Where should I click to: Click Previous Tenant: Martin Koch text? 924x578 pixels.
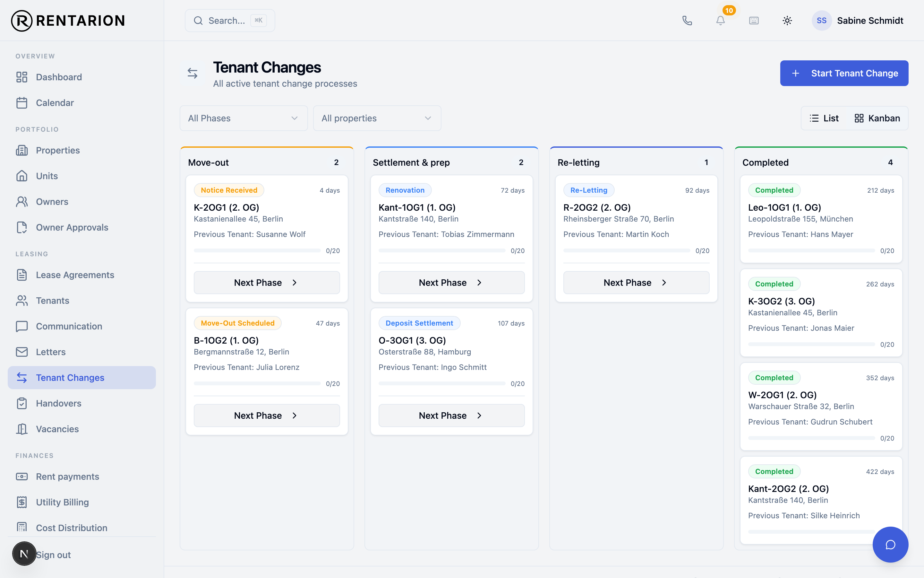[x=616, y=234]
